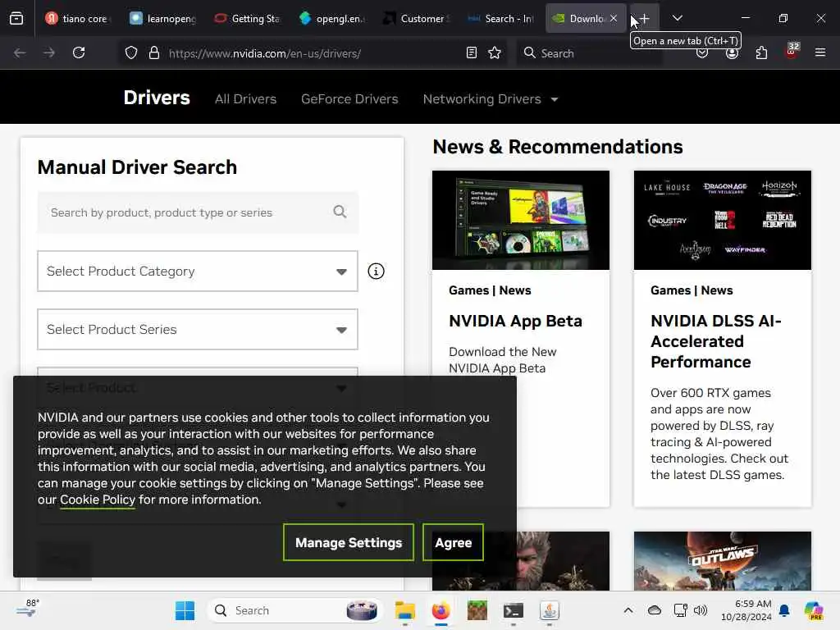The height and width of the screenshot is (630, 840).
Task: Expand Networking Drivers dropdown menu
Action: pyautogui.click(x=491, y=99)
